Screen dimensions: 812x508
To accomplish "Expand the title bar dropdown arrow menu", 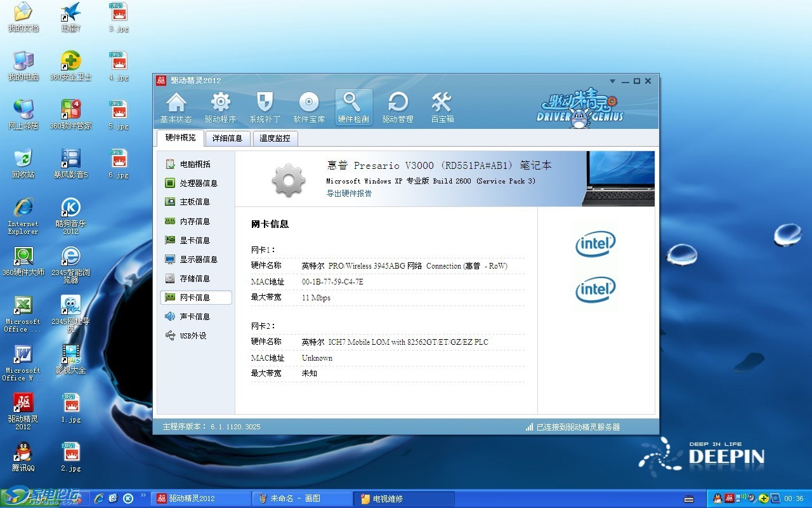I will [612, 81].
